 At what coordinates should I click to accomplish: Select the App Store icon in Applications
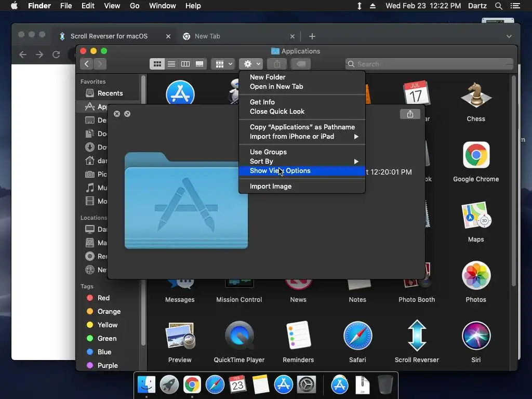pos(180,92)
